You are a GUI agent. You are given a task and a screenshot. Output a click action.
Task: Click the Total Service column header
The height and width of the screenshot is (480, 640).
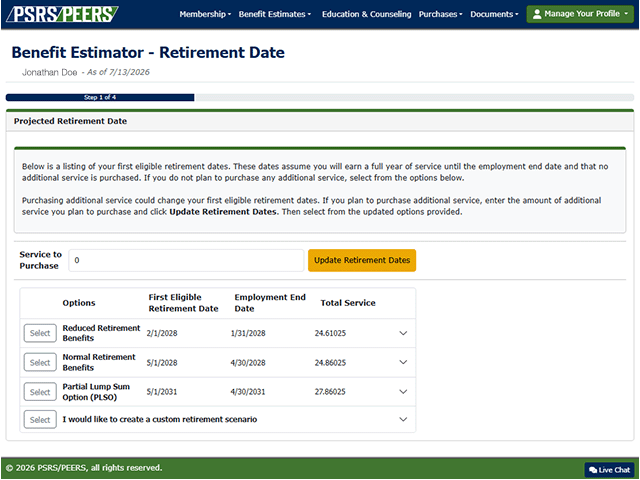[348, 303]
